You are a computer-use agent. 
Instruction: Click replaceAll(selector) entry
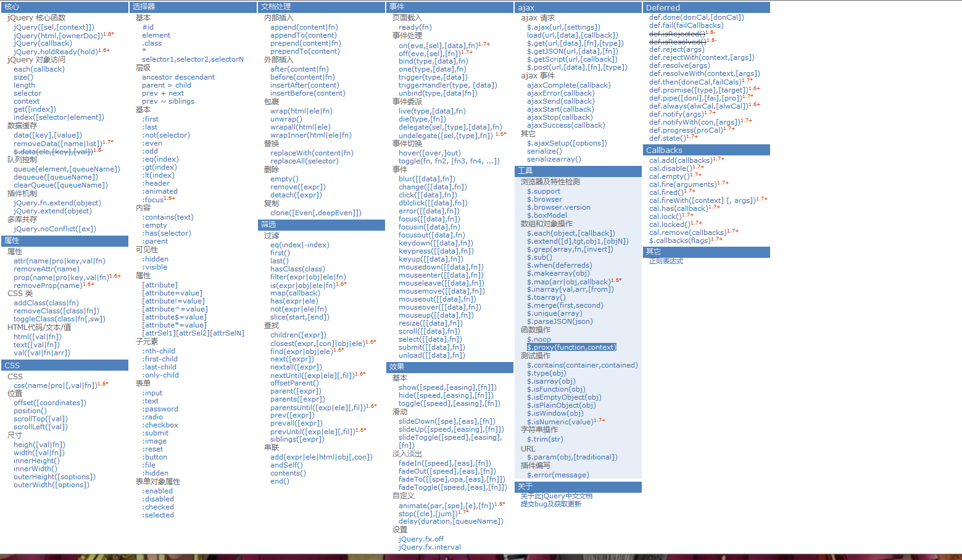(x=304, y=161)
